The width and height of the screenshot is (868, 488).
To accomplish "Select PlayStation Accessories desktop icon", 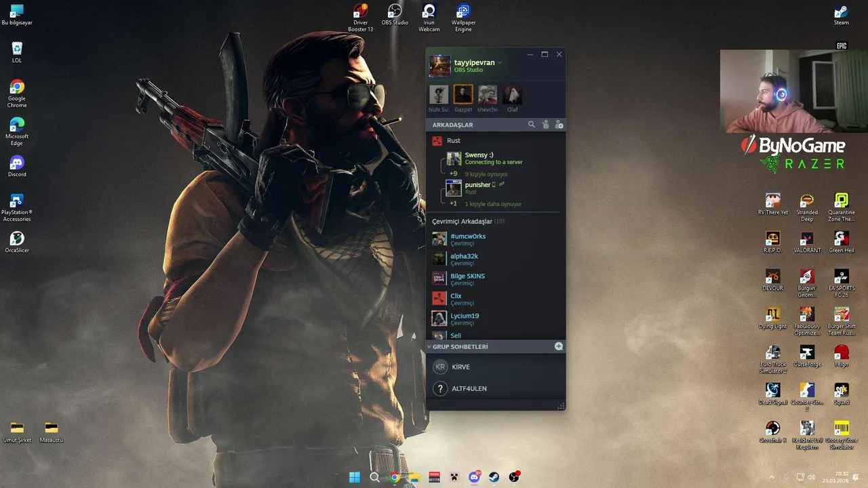I will [x=17, y=207].
